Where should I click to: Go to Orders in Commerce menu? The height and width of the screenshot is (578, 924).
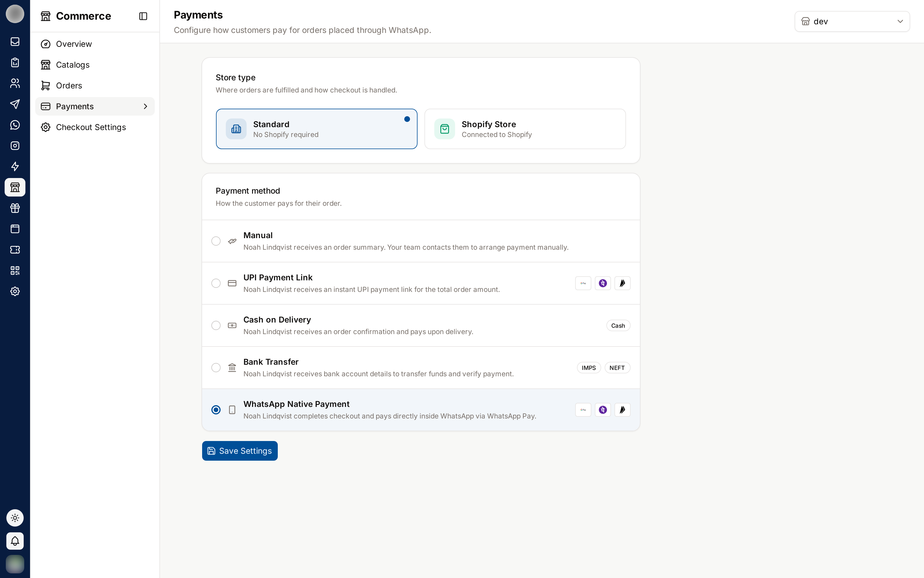[95, 86]
